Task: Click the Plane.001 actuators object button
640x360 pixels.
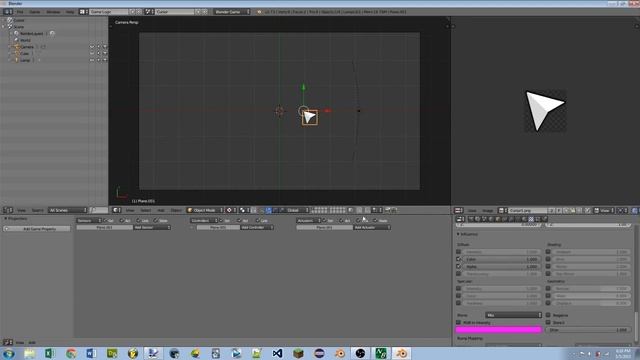Action: [x=324, y=227]
